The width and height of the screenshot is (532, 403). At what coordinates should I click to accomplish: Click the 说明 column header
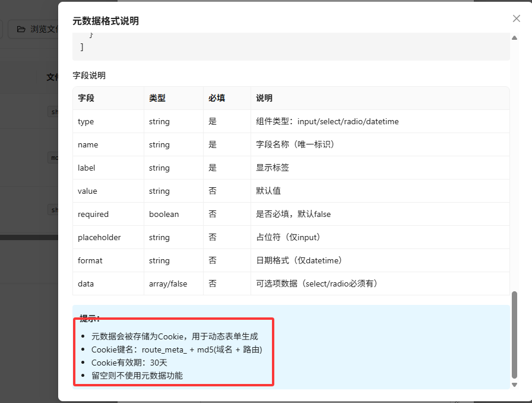[x=264, y=98]
